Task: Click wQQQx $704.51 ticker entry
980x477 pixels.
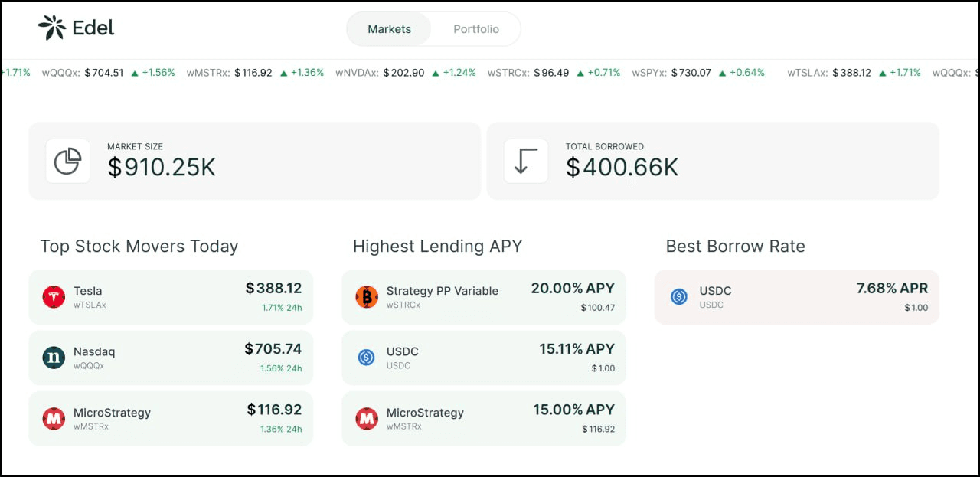Action: [109, 73]
